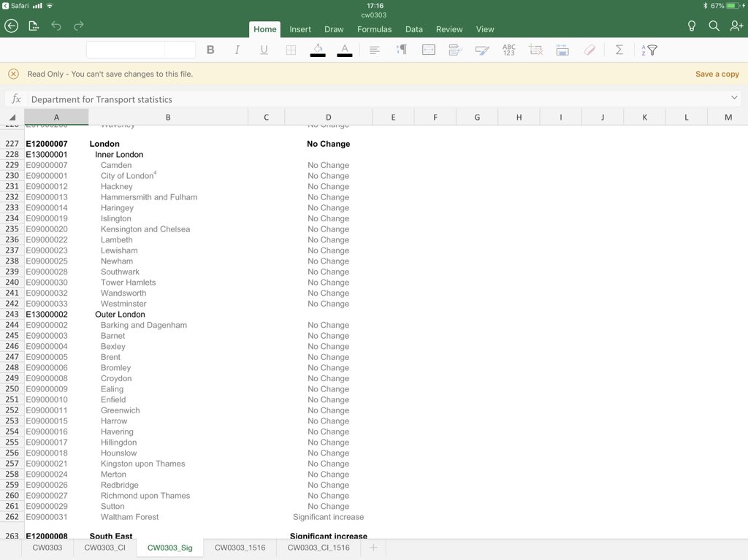Select all cells using the corner triangle
The width and height of the screenshot is (748, 560).
click(x=12, y=118)
